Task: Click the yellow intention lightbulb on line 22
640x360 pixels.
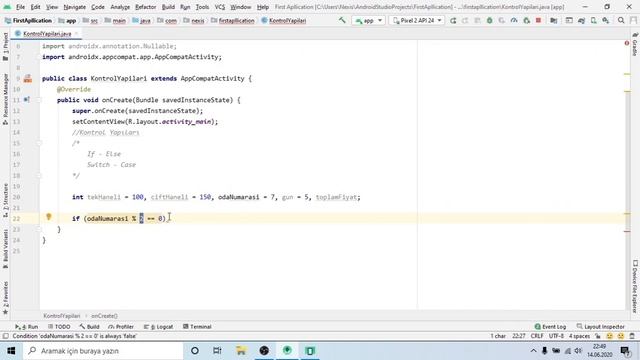Action: click(x=49, y=217)
